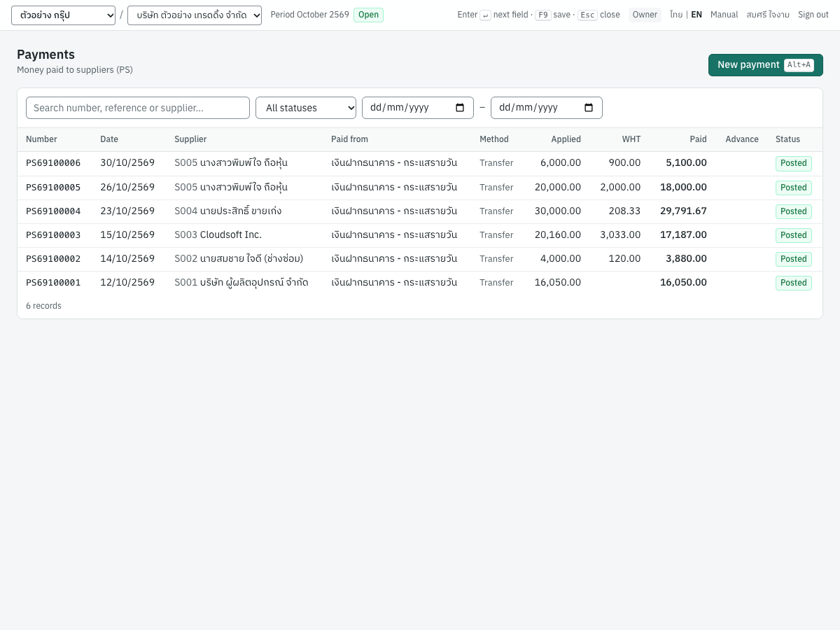Click the date 23/10/2569
The width and height of the screenshot is (840, 630).
[x=127, y=211]
